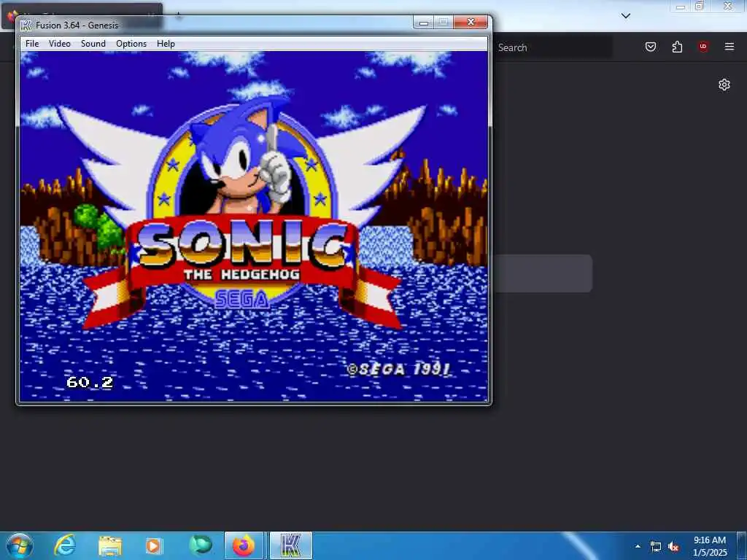Viewport: 747px width, 560px height.
Task: Click the Firefox Search field
Action: click(553, 47)
